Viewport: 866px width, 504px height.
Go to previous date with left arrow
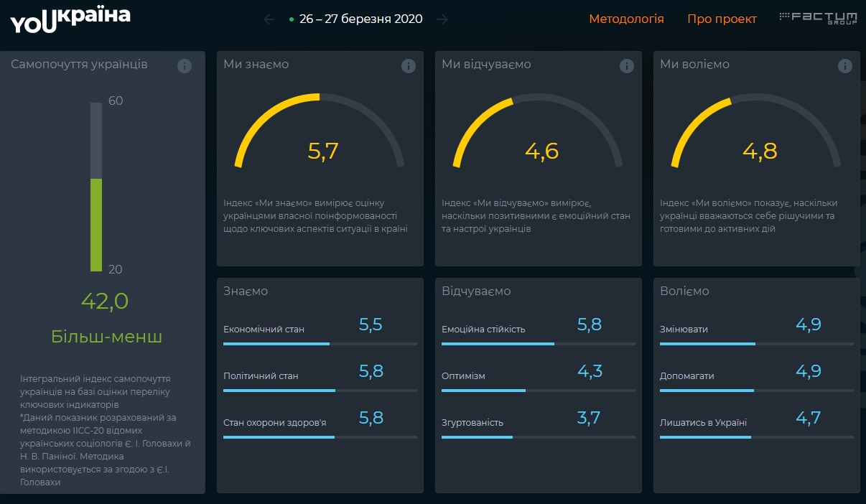[x=269, y=19]
